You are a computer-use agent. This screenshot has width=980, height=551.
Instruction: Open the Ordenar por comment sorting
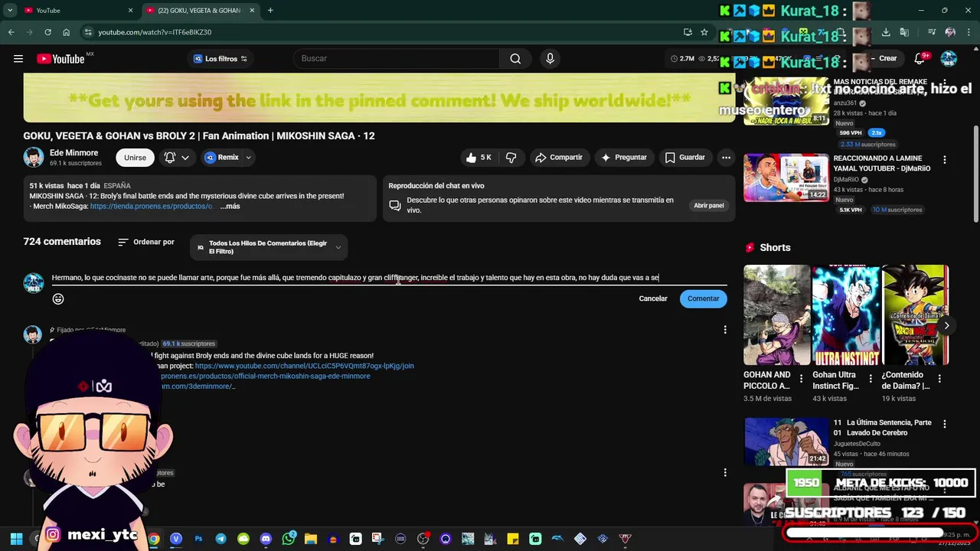(x=146, y=242)
